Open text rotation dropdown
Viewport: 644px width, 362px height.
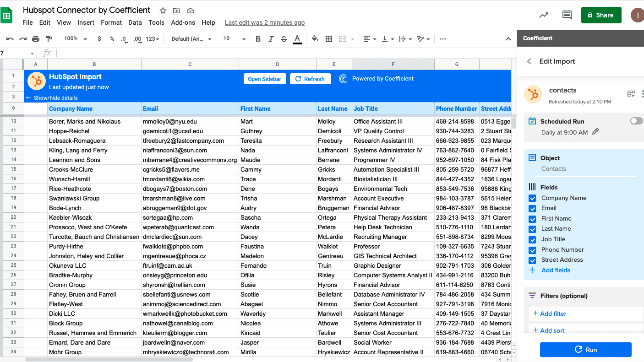tap(423, 39)
